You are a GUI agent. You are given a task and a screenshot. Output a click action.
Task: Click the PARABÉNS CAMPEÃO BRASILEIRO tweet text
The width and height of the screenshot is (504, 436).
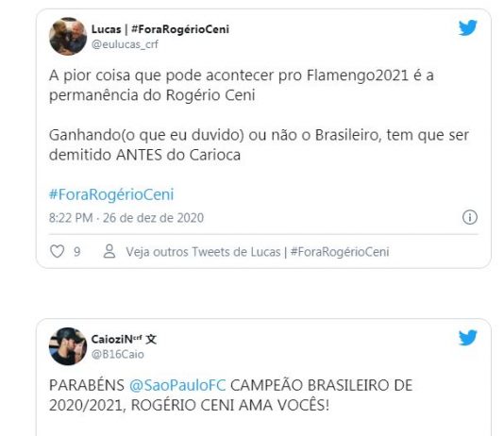(x=231, y=395)
